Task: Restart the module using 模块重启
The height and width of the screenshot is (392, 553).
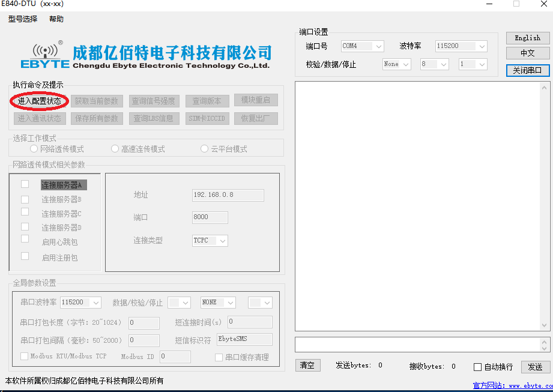Action: point(256,100)
